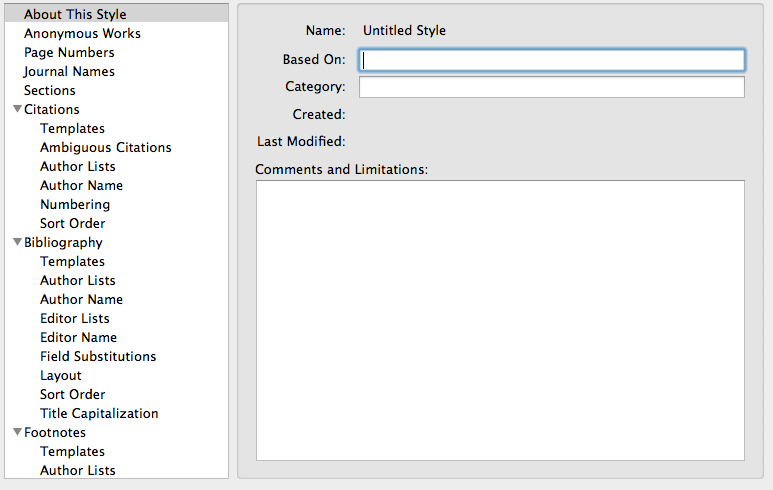Open Templates under Citations
The image size is (773, 490).
pyautogui.click(x=72, y=128)
